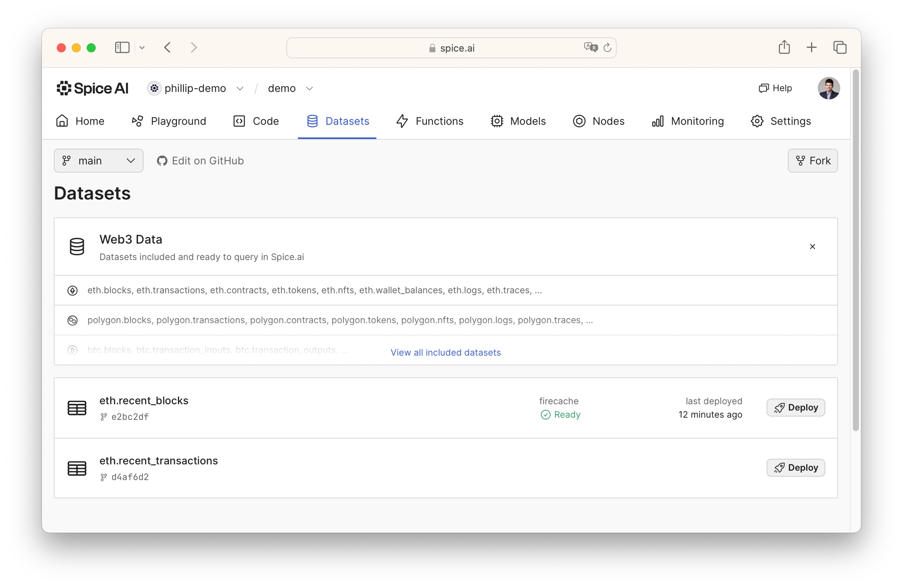The width and height of the screenshot is (903, 588).
Task: Dismiss the Web3 Data panel
Action: (x=812, y=246)
